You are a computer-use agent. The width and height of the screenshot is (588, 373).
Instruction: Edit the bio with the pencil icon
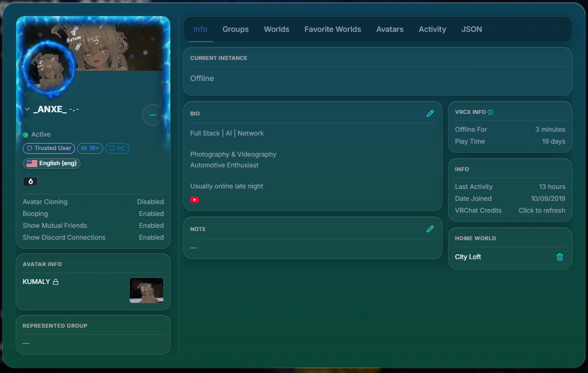click(x=430, y=113)
